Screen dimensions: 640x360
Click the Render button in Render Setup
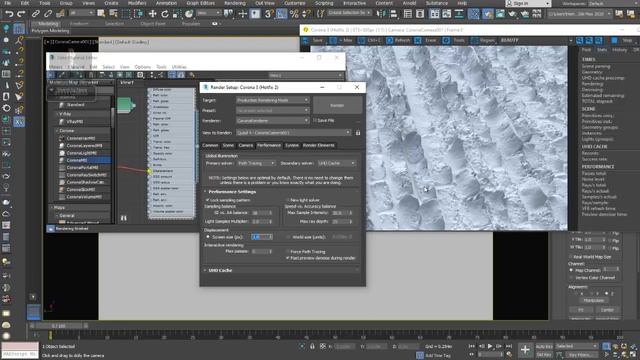point(337,105)
